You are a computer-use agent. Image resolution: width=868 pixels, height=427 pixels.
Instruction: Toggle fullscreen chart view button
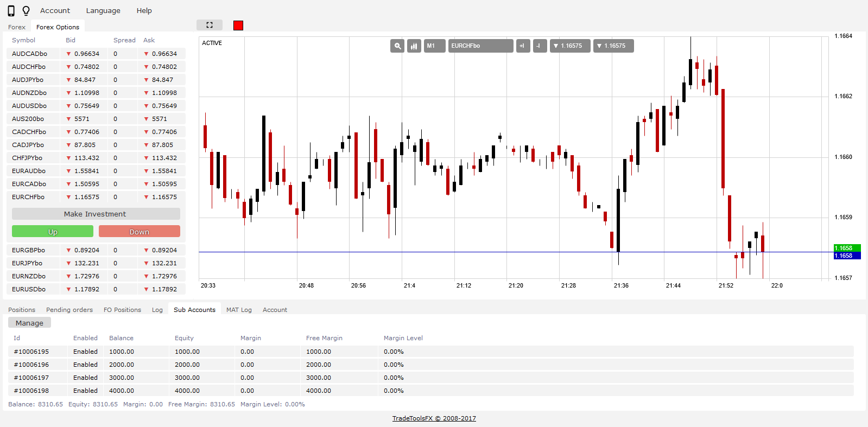tap(210, 25)
